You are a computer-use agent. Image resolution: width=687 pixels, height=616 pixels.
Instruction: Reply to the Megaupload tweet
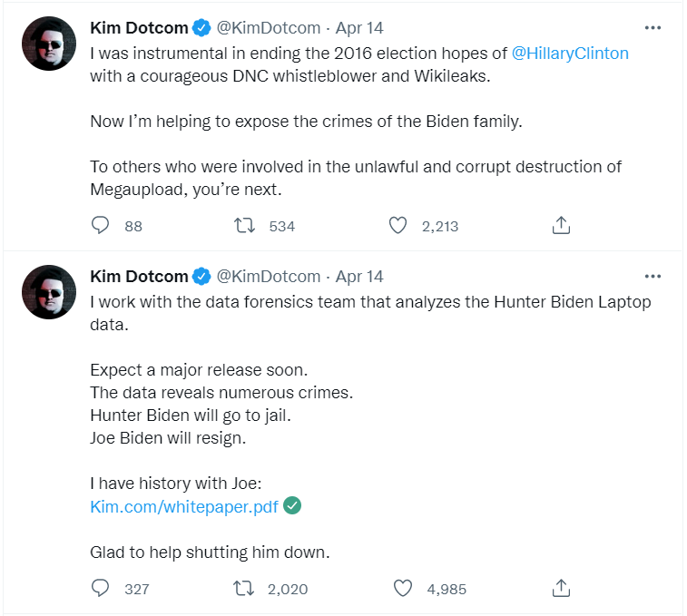(101, 226)
